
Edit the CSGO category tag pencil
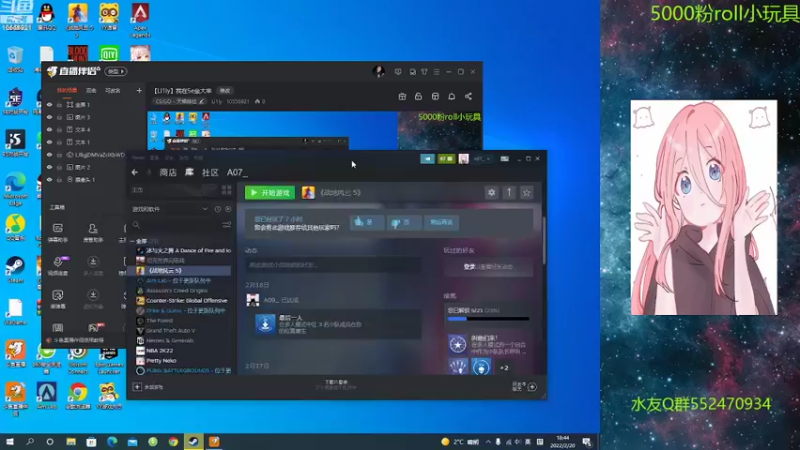tap(202, 102)
